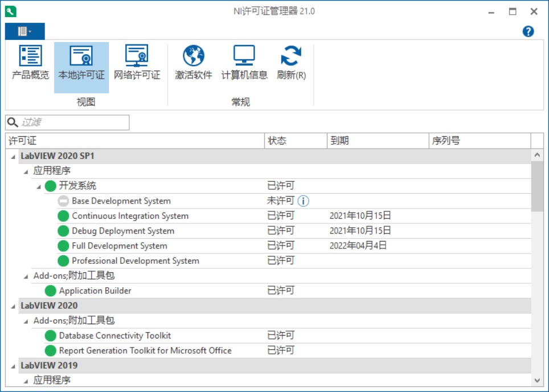Sort by the 许可证 column header

click(x=135, y=141)
